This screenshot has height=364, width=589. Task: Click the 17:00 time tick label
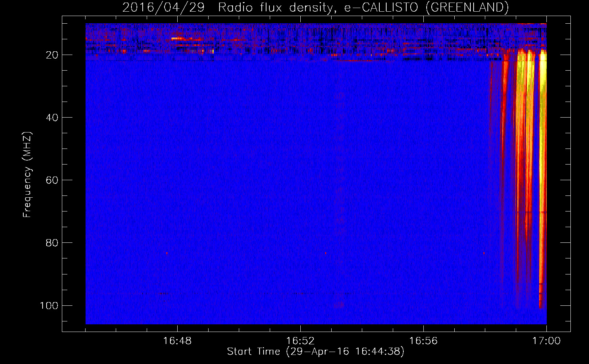[x=546, y=341]
